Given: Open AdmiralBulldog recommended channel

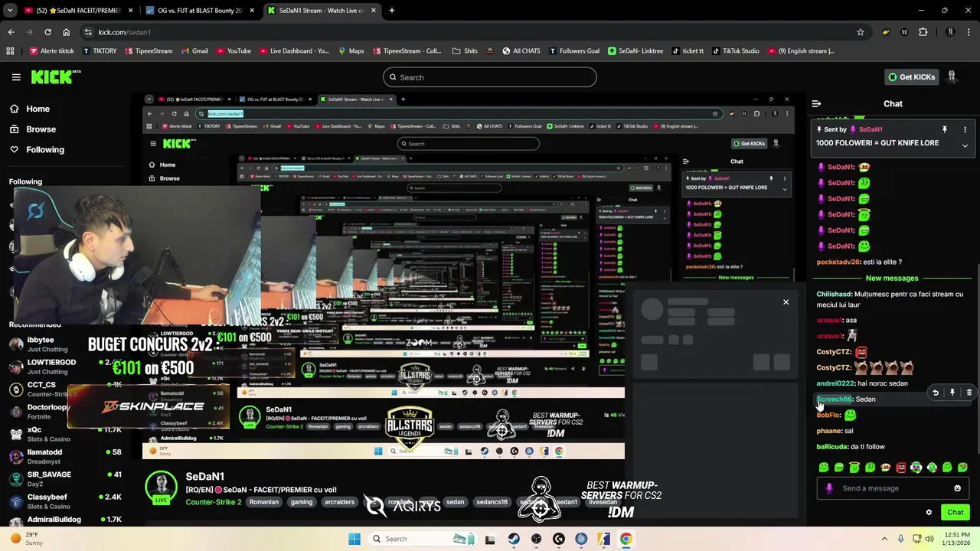Looking at the screenshot, I should [65, 520].
